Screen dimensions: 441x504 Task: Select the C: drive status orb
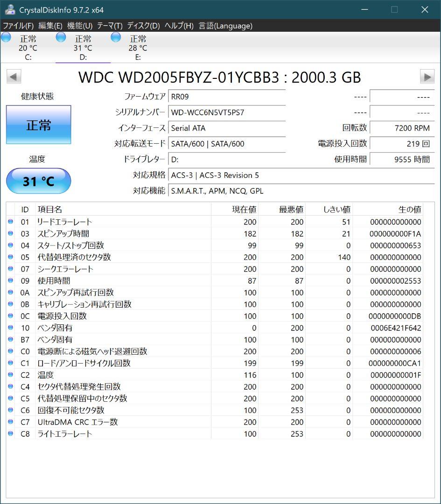click(6, 37)
